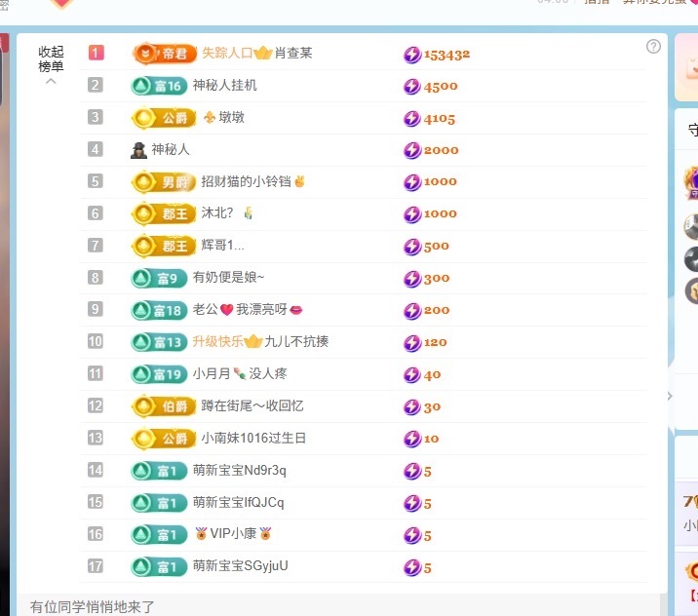This screenshot has height=616, width=698.
Task: Select user 萌新宝宝Nd9r3q on rank 14
Action: (239, 471)
